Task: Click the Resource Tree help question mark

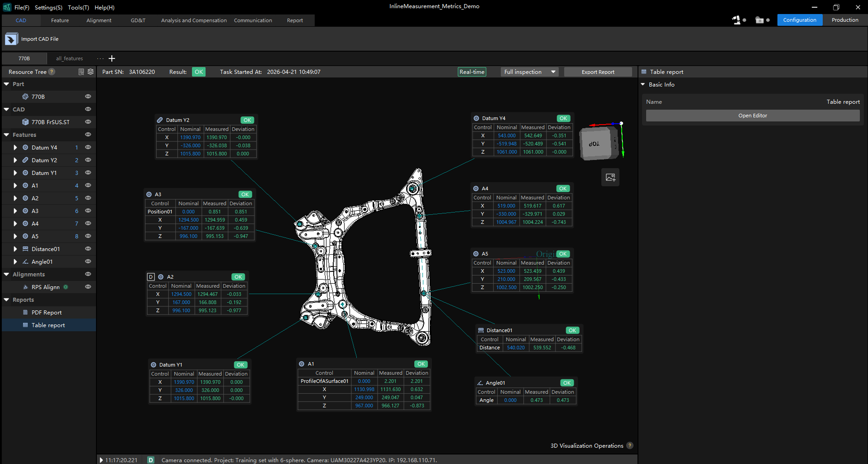Action: (52, 72)
